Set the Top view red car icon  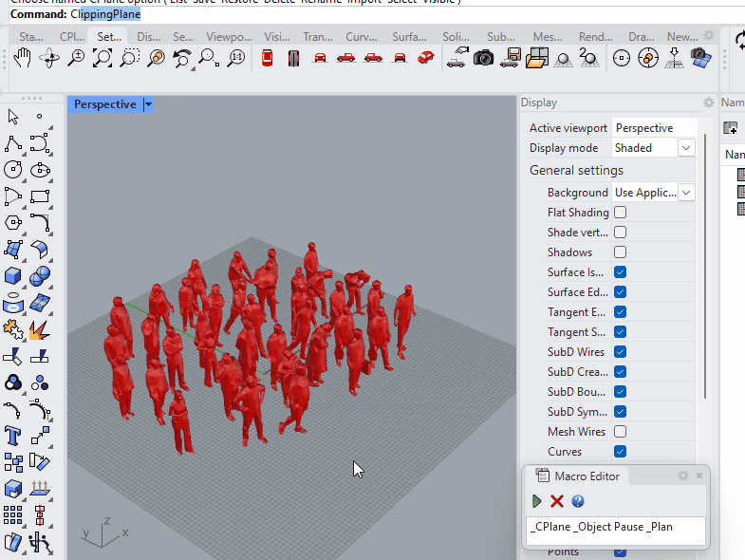(x=267, y=58)
